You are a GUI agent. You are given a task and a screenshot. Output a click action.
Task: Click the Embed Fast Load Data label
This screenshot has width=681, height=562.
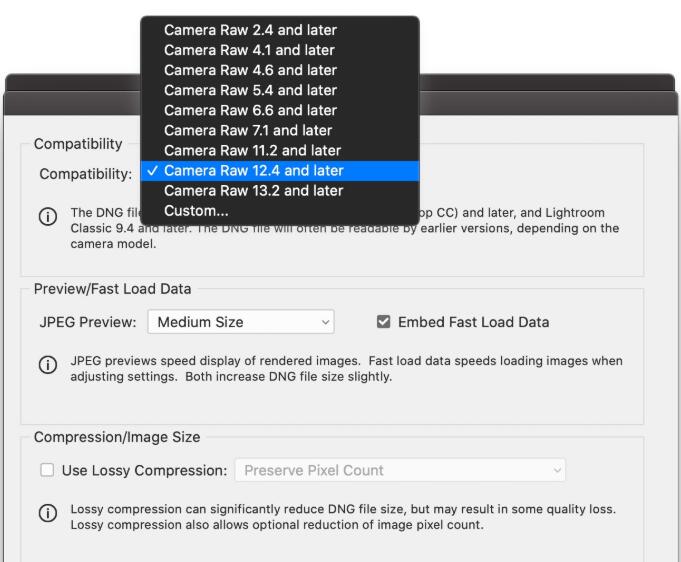[x=473, y=322]
